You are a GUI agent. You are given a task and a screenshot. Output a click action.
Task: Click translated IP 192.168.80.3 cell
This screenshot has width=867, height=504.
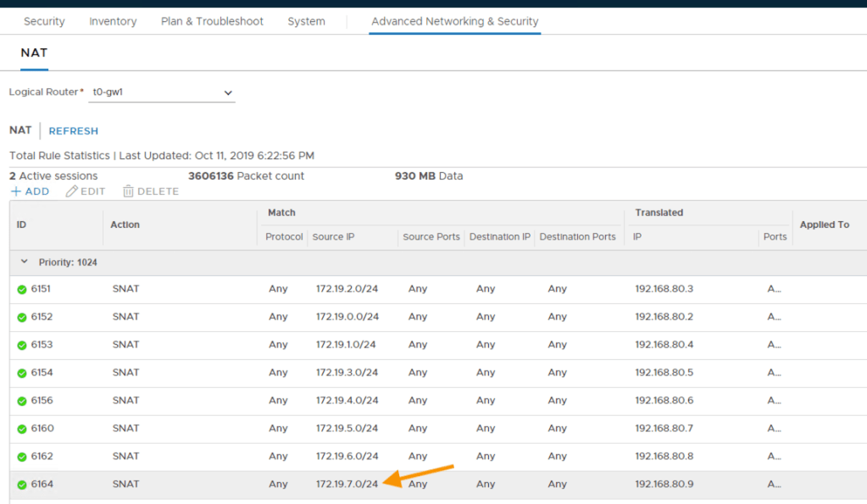pos(664,289)
